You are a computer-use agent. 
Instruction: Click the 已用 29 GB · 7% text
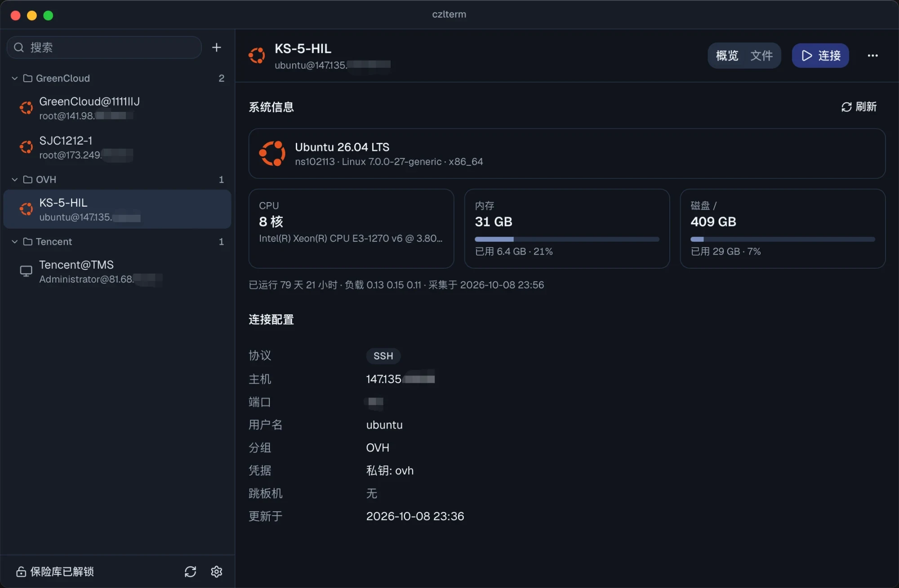725,252
